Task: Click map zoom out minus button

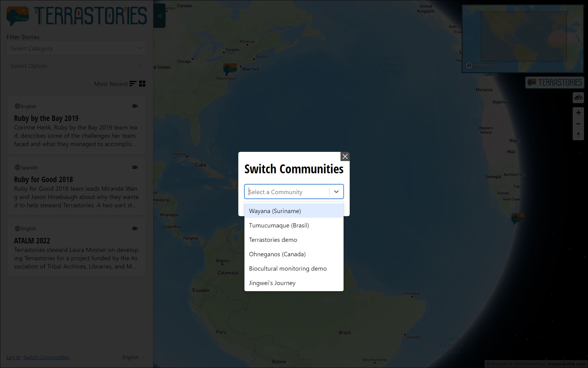Action: (x=578, y=124)
